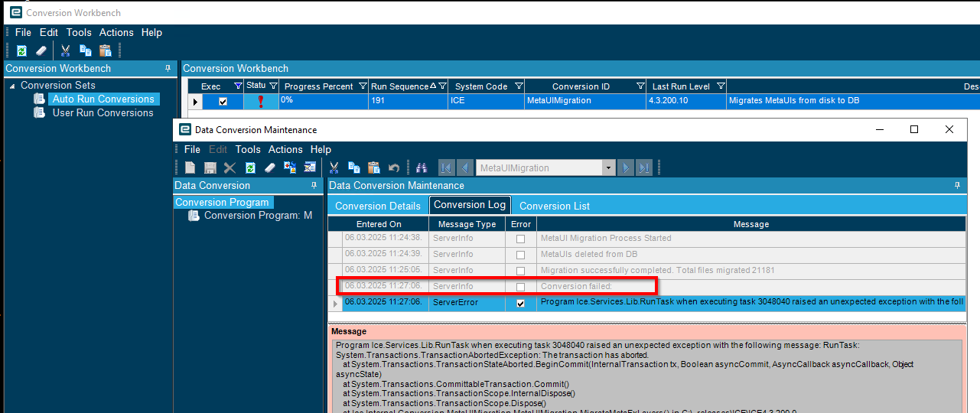Click New icon in Data Conversion Maintenance toolbar

pos(190,167)
